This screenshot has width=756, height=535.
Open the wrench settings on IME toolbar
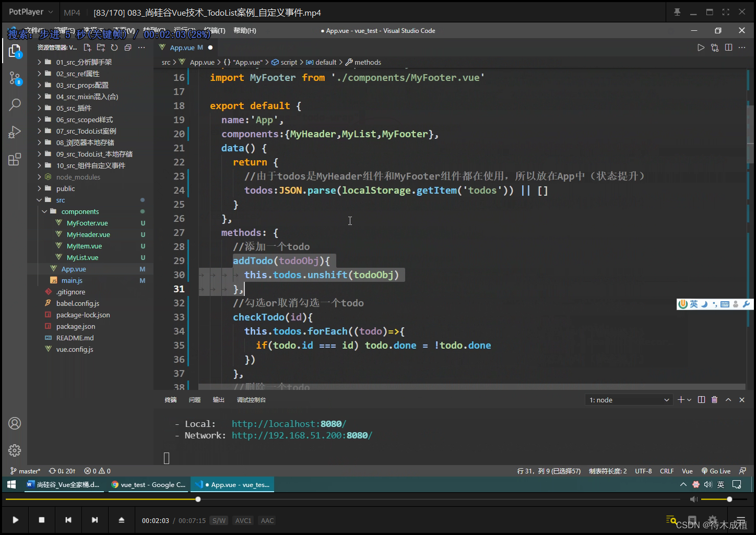coord(746,304)
